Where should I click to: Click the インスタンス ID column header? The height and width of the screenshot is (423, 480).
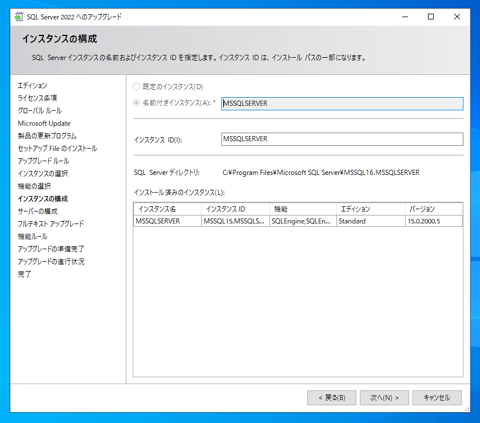click(x=235, y=209)
